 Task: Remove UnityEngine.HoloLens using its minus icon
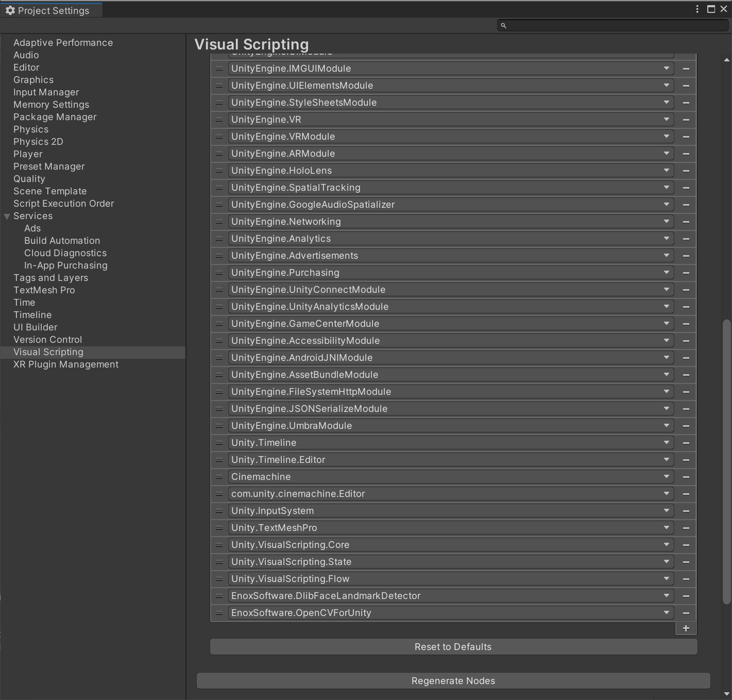click(686, 171)
